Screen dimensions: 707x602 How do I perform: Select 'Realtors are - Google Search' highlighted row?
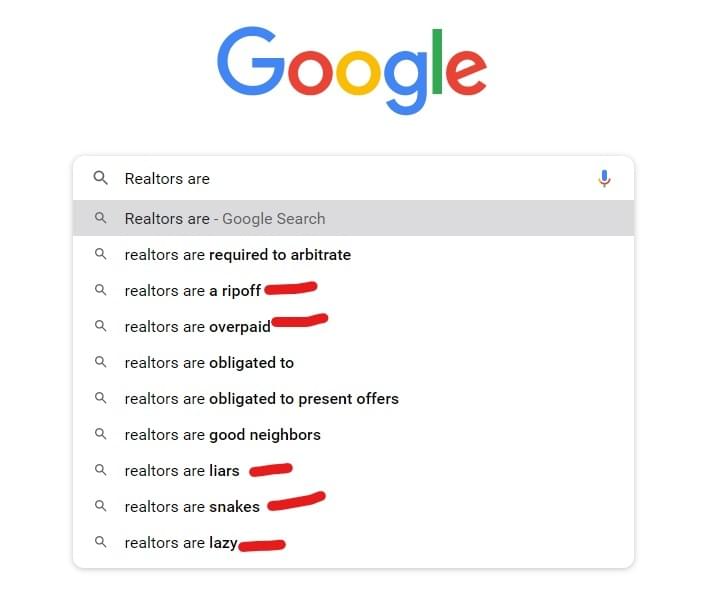[x=354, y=218]
